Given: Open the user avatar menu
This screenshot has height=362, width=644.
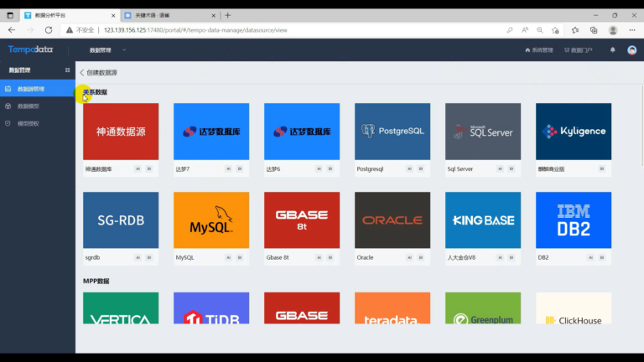Looking at the screenshot, I should coord(631,50).
